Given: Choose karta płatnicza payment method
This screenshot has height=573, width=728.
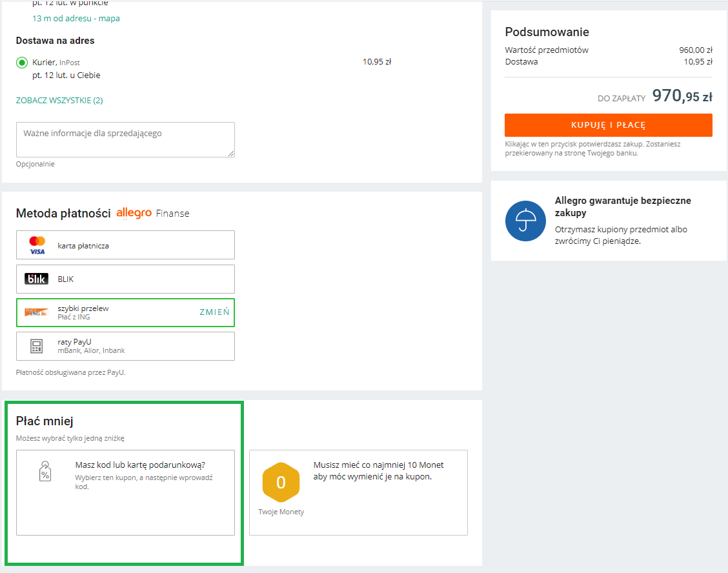Looking at the screenshot, I should [x=125, y=245].
